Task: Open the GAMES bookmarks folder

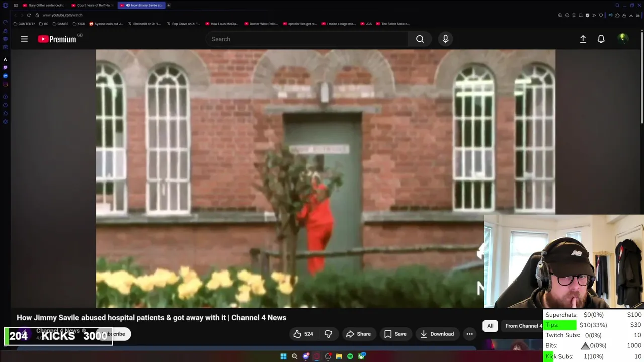Action: pyautogui.click(x=60, y=24)
